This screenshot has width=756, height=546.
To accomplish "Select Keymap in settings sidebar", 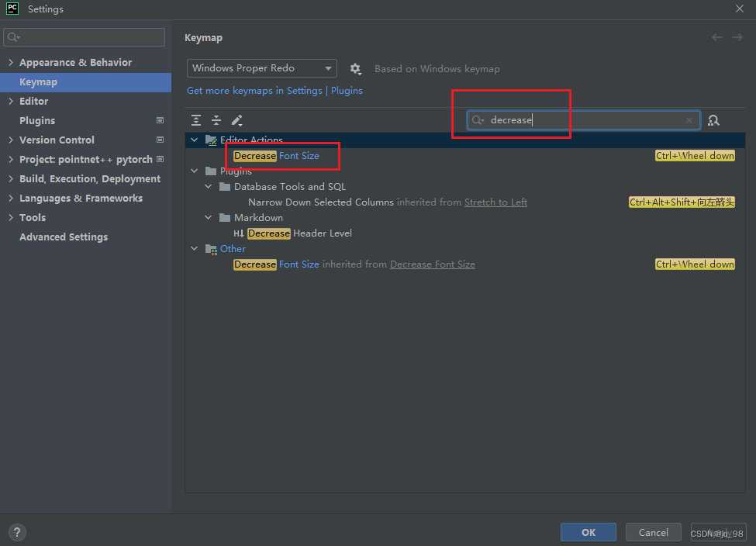I will click(86, 82).
